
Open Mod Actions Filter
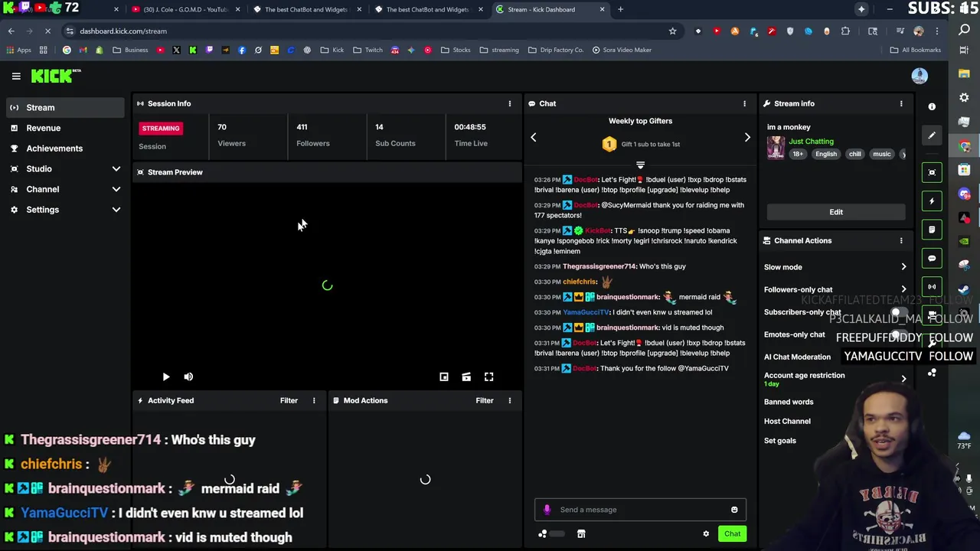point(485,400)
